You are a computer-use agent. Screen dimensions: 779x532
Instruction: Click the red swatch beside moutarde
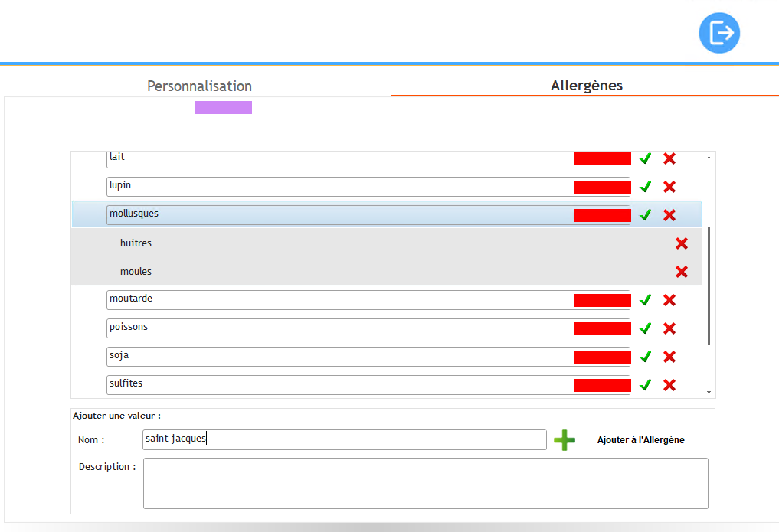point(602,300)
